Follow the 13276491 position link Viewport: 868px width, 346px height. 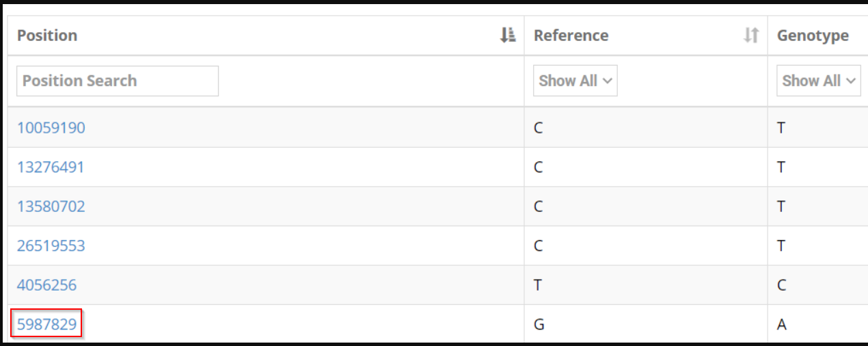(51, 167)
